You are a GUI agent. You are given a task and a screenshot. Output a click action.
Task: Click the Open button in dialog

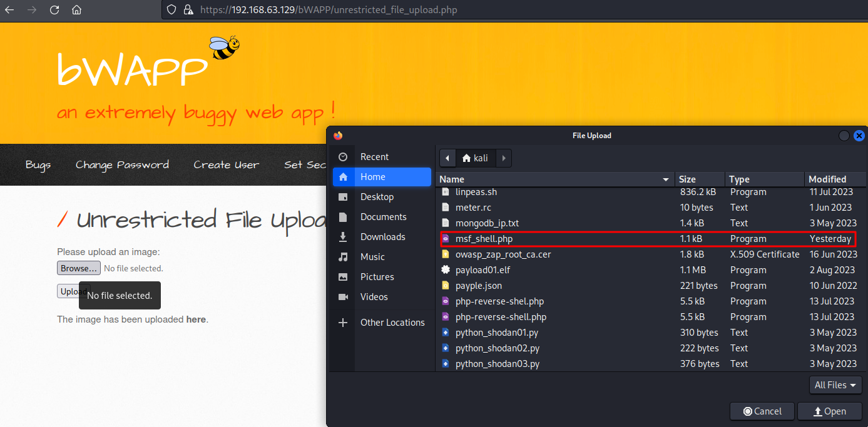click(x=829, y=411)
